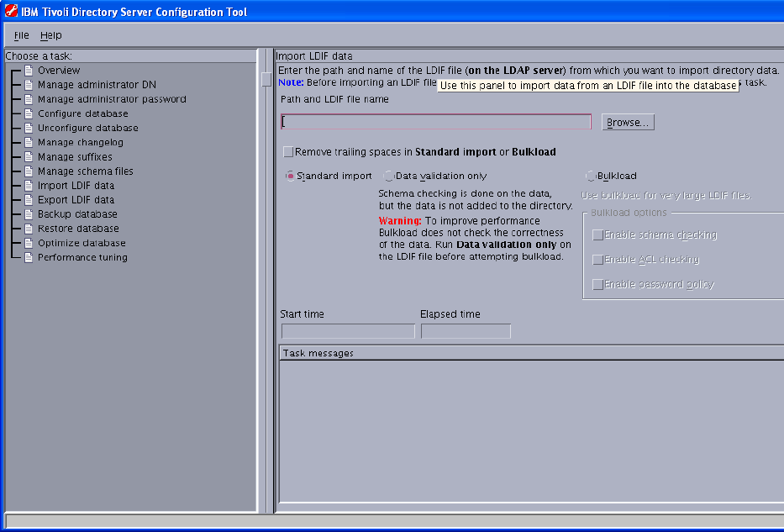Click the bottom status bar
Image resolution: width=784 pixels, height=532 pixels.
click(394, 521)
